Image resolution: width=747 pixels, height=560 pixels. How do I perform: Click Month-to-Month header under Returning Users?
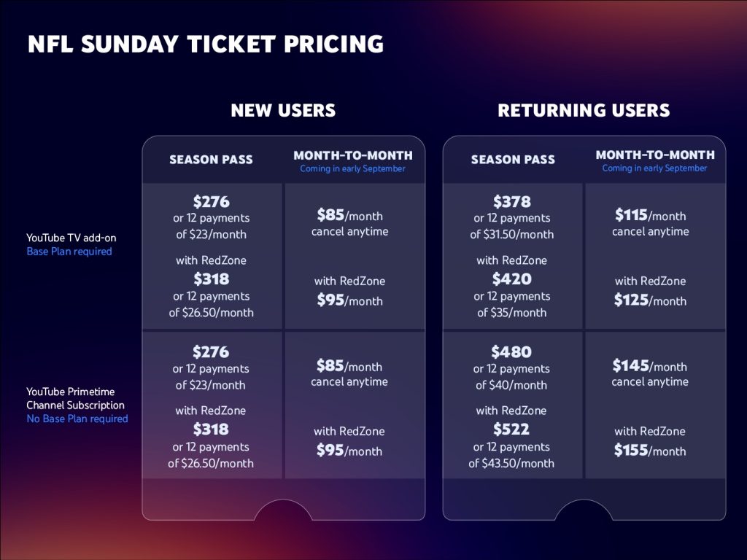[655, 155]
